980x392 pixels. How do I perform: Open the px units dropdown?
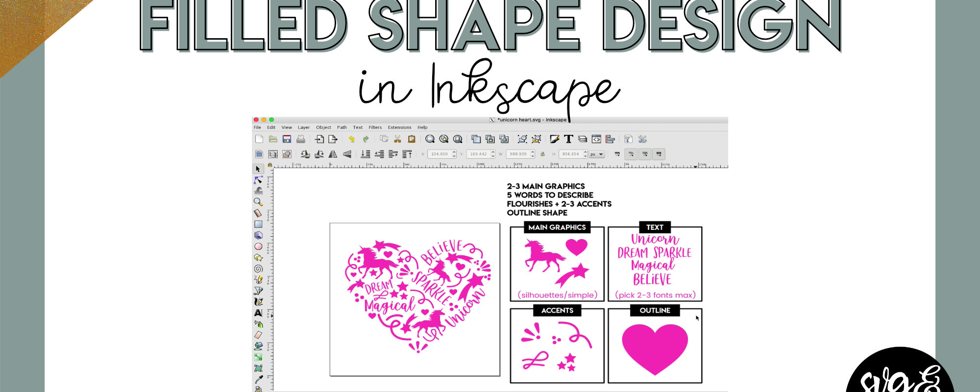click(x=597, y=154)
